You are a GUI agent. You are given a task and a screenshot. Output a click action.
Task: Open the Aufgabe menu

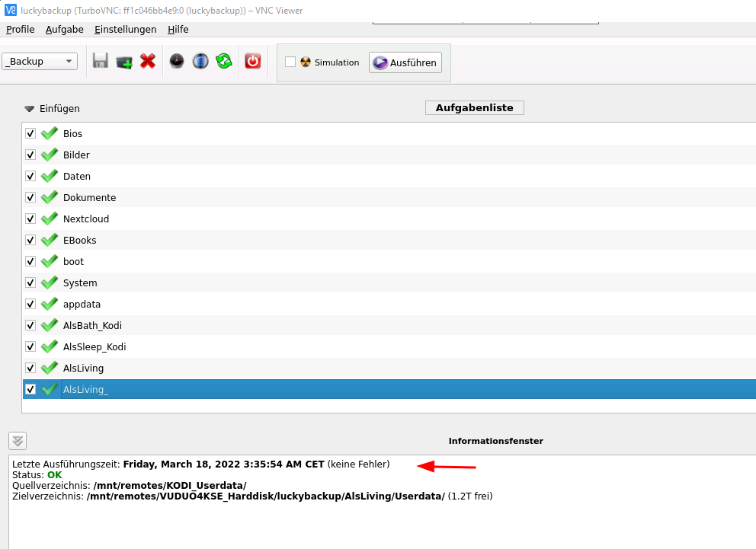tap(65, 30)
